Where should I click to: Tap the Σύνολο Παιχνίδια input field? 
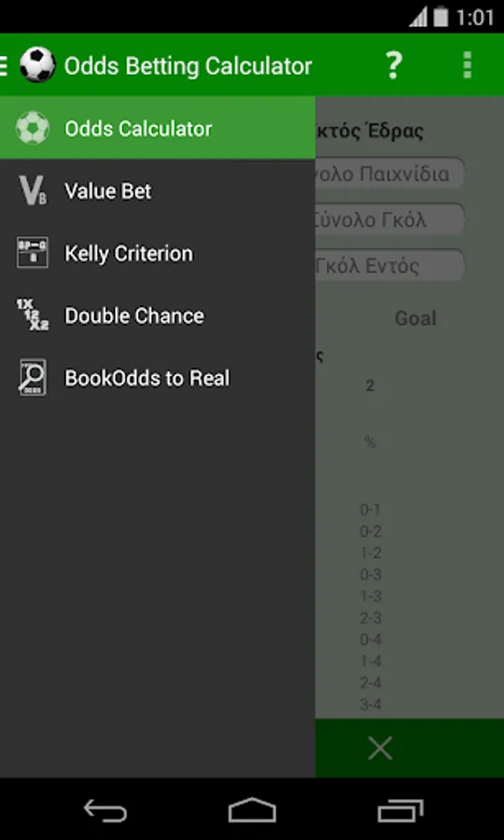tap(389, 174)
